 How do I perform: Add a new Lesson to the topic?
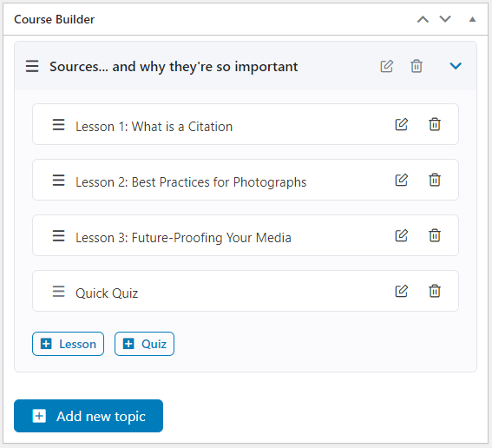click(x=68, y=344)
